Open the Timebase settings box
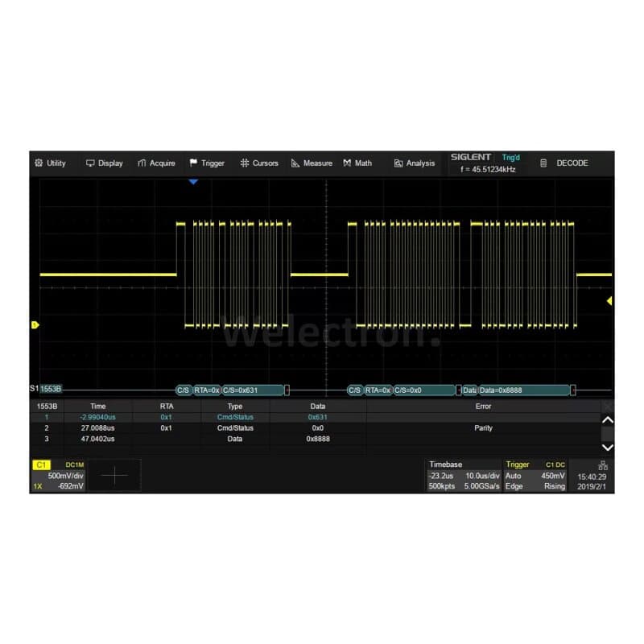This screenshot has width=644, height=644. 464,475
